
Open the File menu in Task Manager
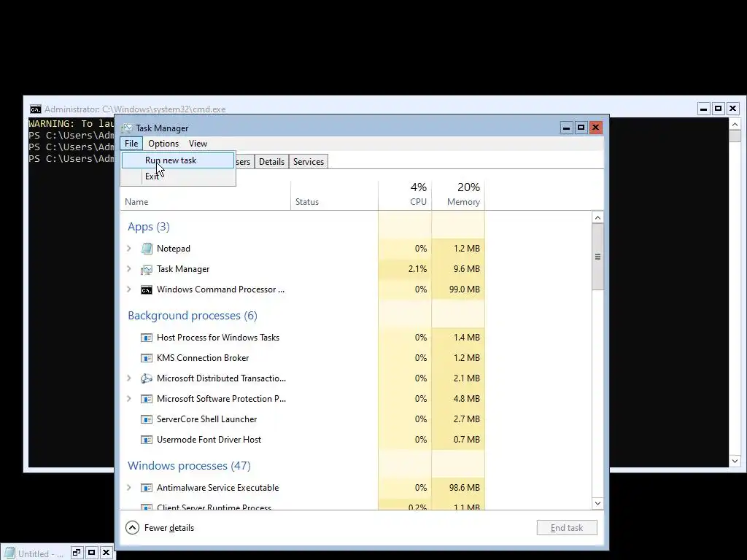131,144
